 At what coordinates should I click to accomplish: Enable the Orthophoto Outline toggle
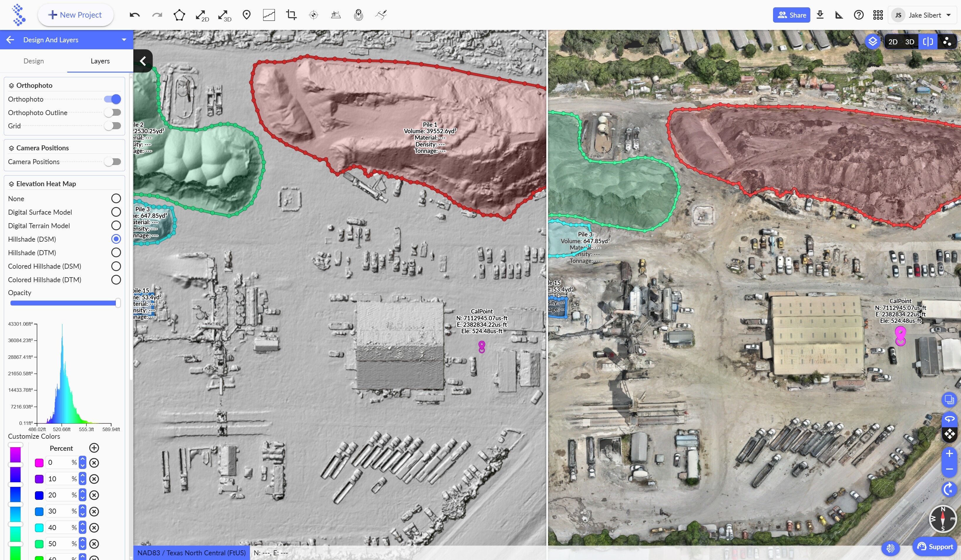pyautogui.click(x=112, y=112)
